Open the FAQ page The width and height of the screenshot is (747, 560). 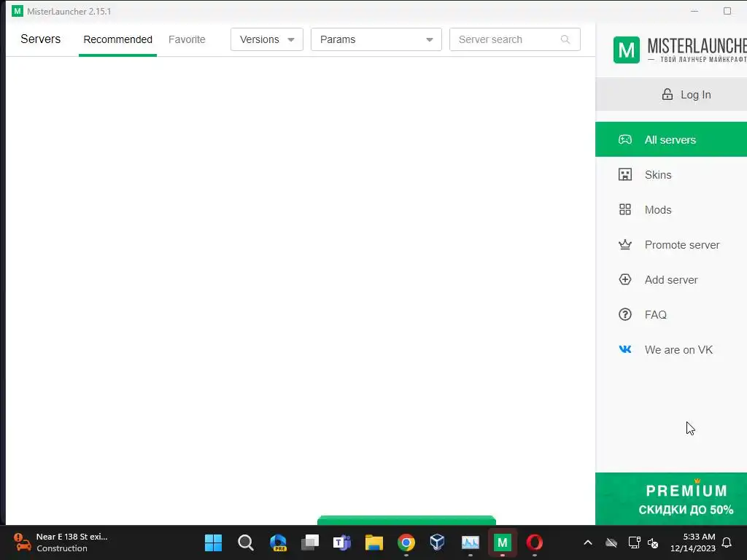pos(671,315)
